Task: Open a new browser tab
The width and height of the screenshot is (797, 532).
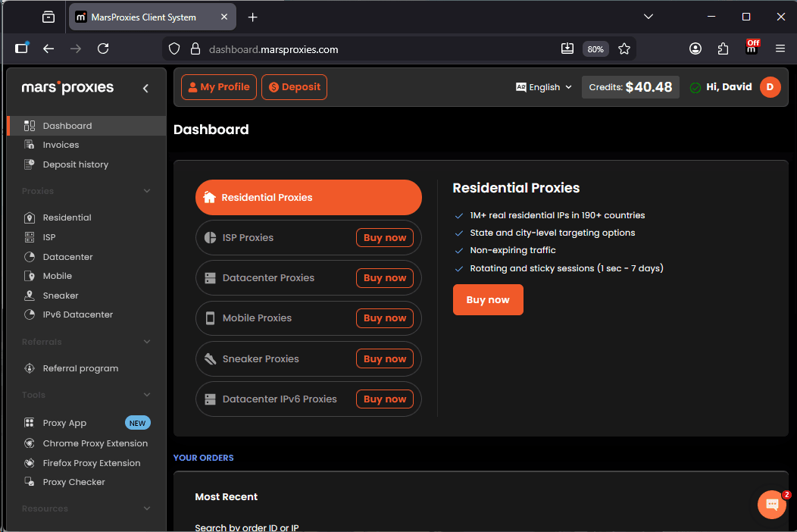Action: pos(252,17)
